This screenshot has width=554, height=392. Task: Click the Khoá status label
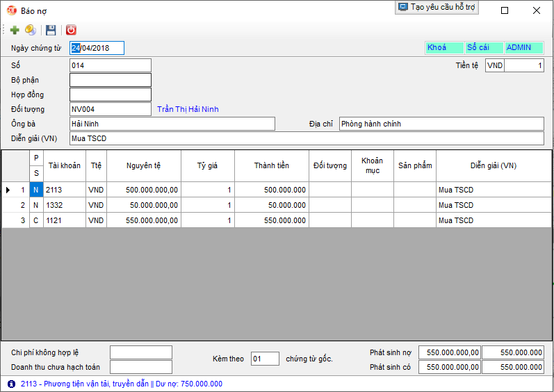(x=444, y=48)
